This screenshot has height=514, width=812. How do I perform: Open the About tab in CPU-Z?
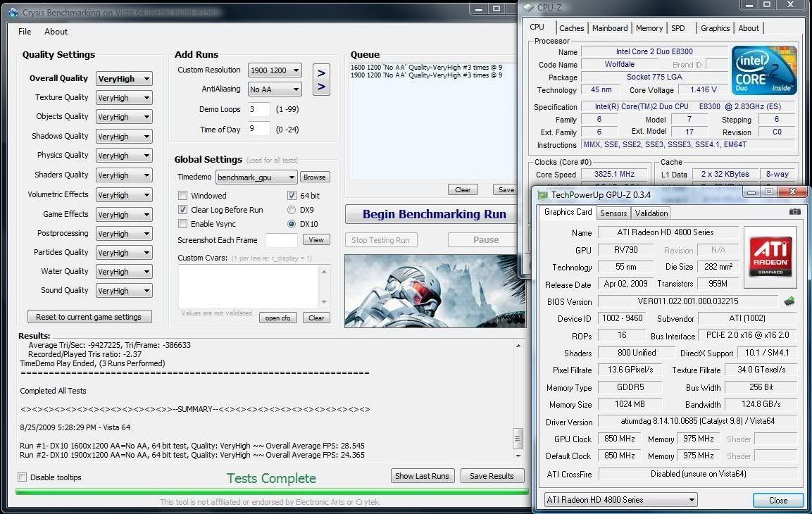pyautogui.click(x=749, y=28)
